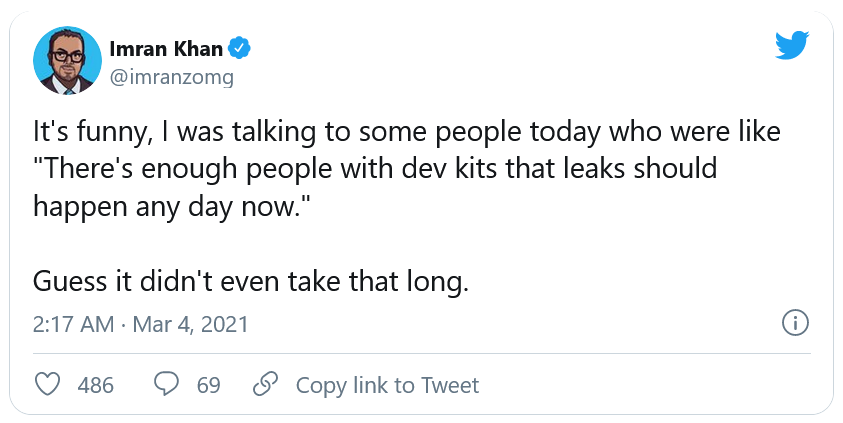Screen dimensions: 843x423
Task: Click the Mar 4, 2021 date
Action: (x=190, y=324)
